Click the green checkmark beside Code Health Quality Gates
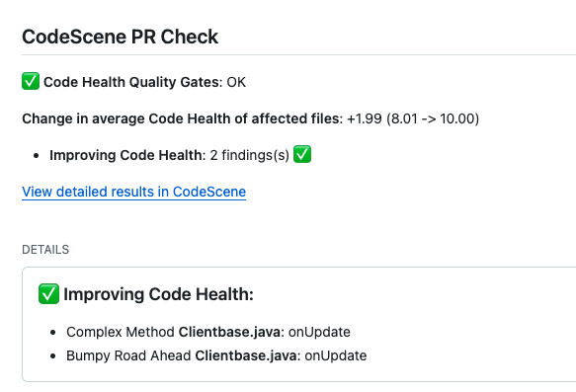 click(31, 81)
